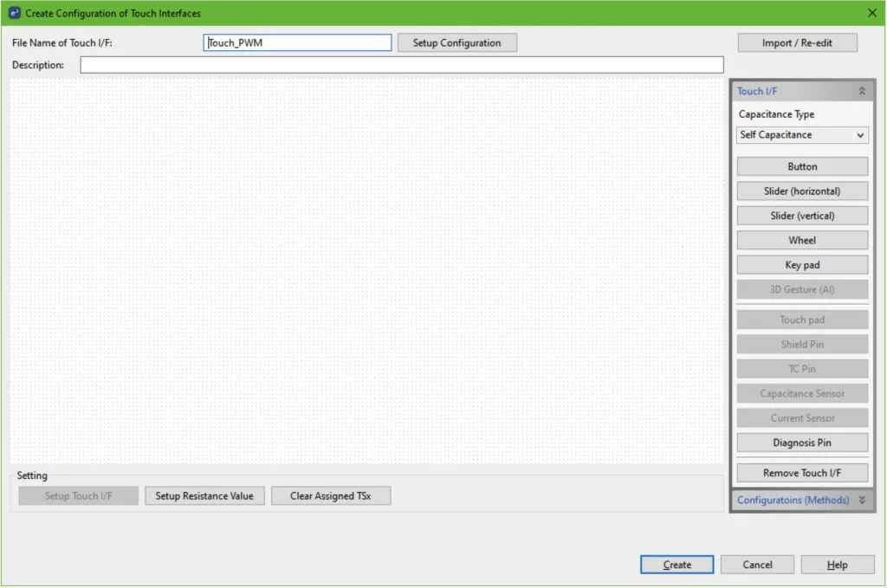Add a Wheel touch element
The width and height of the screenshot is (887, 588).
801,240
